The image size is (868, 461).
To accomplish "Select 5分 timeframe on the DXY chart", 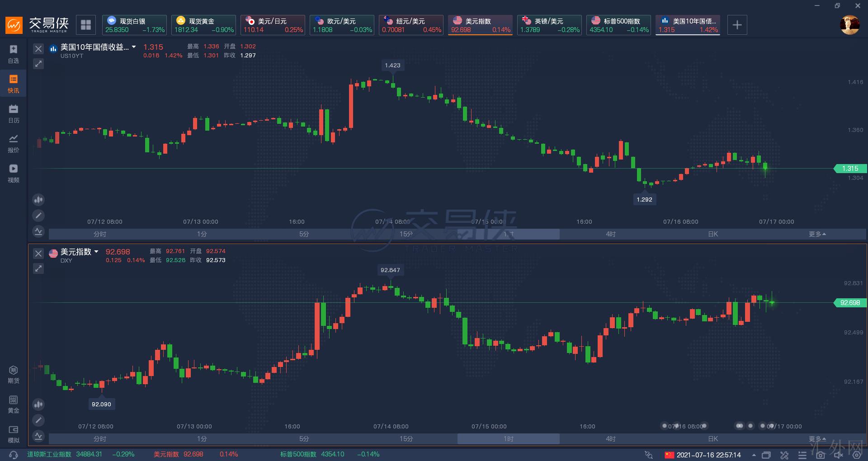I will click(304, 439).
